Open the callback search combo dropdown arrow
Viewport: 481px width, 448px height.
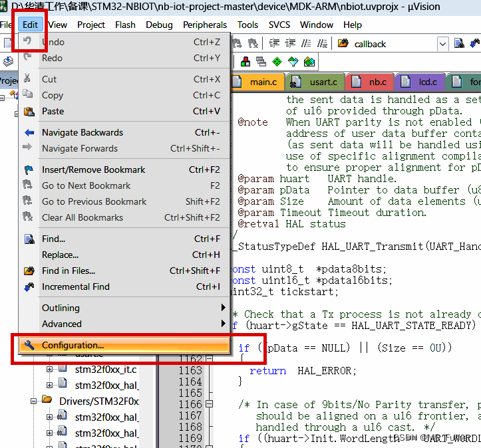(x=442, y=44)
